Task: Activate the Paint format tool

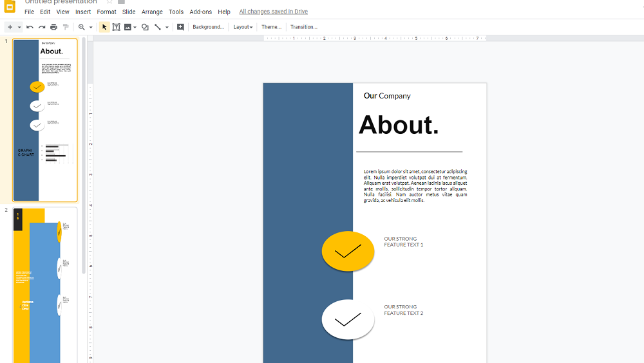Action: [66, 27]
